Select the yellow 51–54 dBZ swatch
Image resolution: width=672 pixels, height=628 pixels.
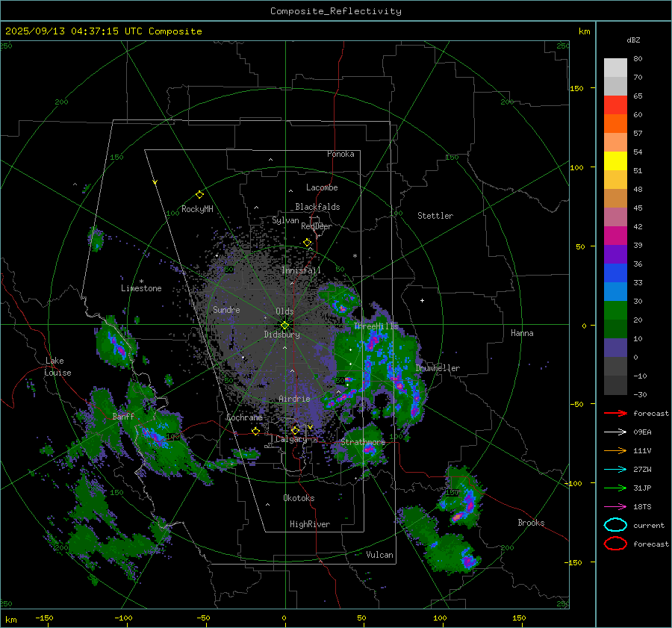(x=615, y=161)
